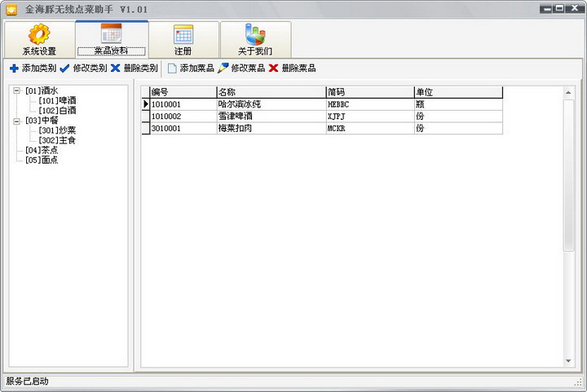Click the grid's scroll up arrow
This screenshot has width=587, height=392.
point(568,92)
